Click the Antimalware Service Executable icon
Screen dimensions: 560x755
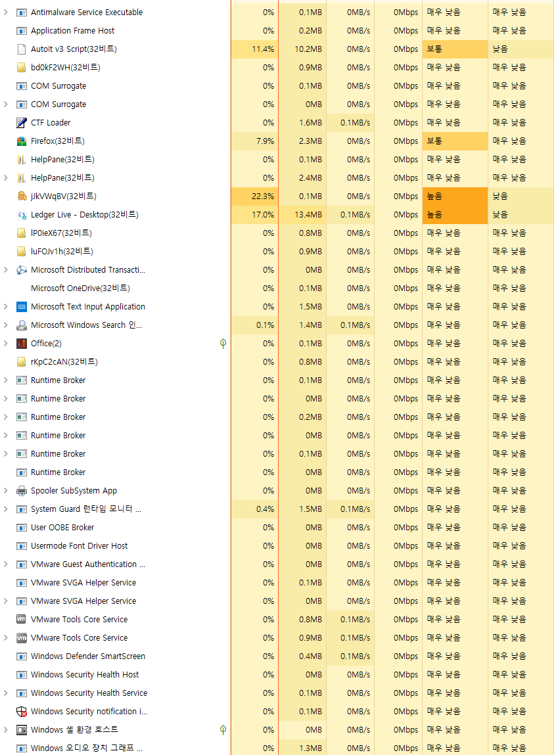click(x=21, y=12)
